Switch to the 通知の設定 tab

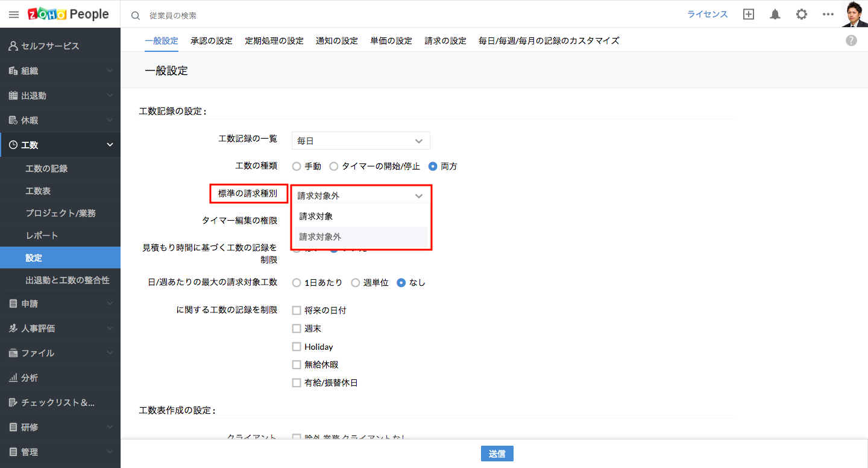[336, 41]
